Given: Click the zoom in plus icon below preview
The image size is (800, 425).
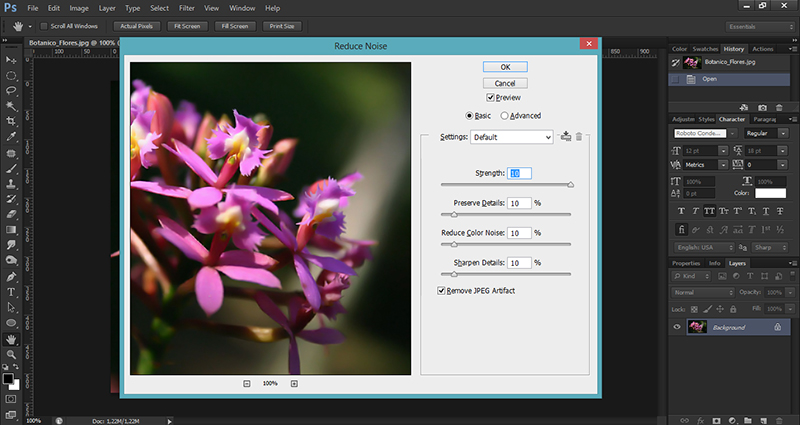Looking at the screenshot, I should pyautogui.click(x=294, y=383).
